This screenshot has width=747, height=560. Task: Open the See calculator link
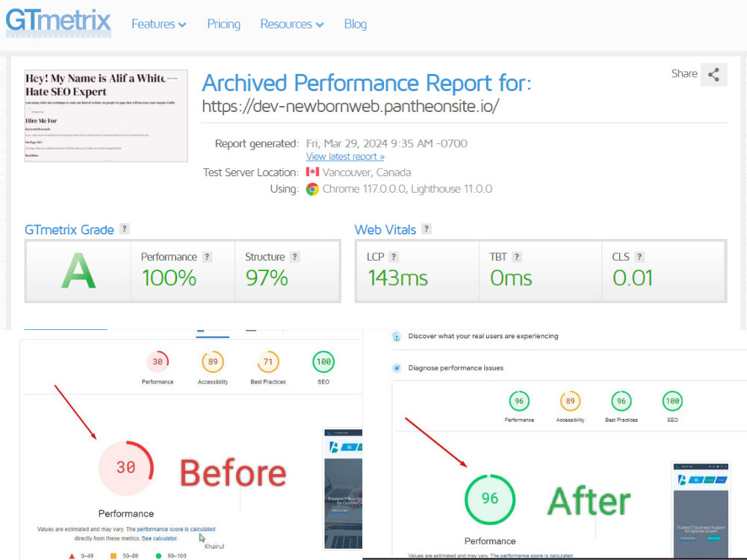point(159,538)
